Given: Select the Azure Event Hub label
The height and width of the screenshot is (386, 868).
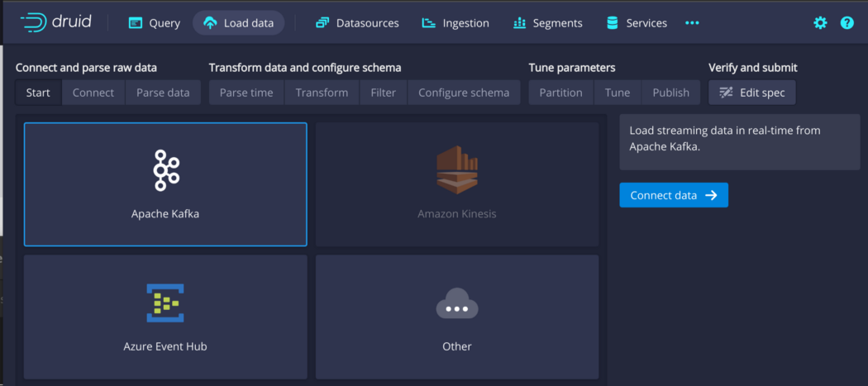Looking at the screenshot, I should click(165, 346).
